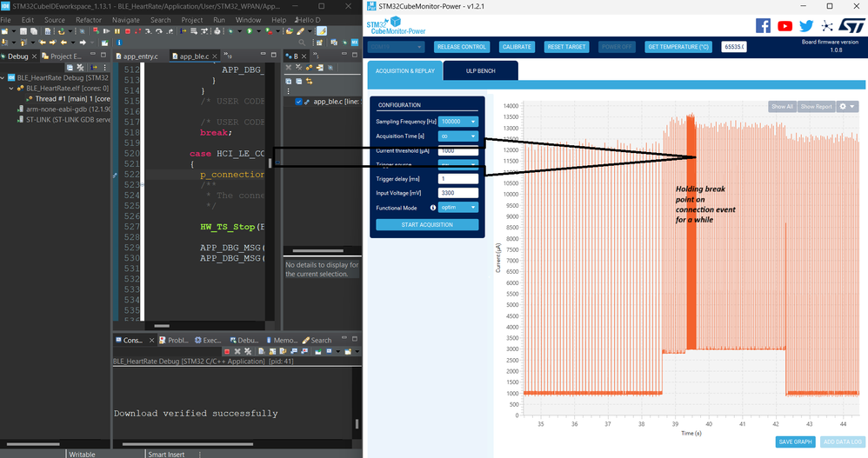This screenshot has width=868, height=458.
Task: Click the Disconnect icon in IDE toolbar
Action: pyautogui.click(x=137, y=31)
